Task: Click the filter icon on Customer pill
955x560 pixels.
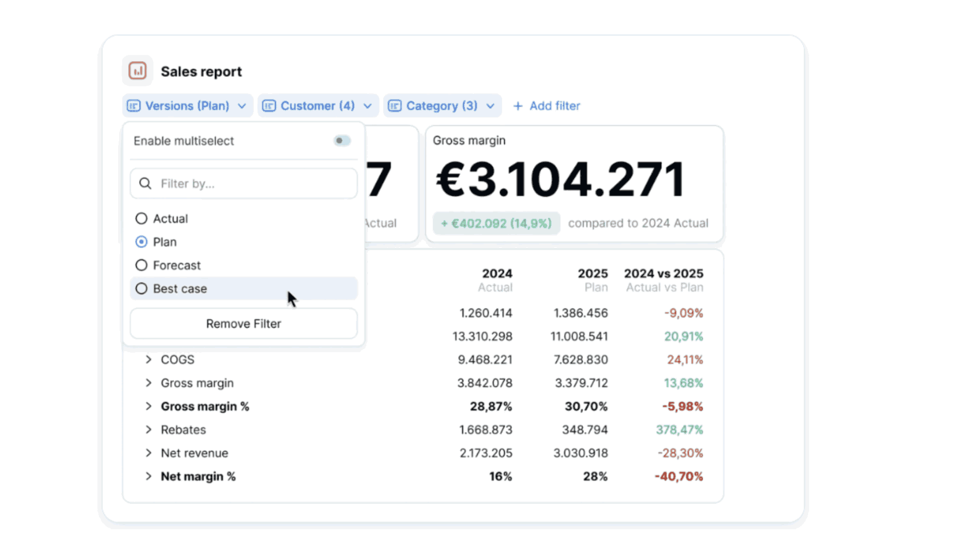Action: coord(269,105)
